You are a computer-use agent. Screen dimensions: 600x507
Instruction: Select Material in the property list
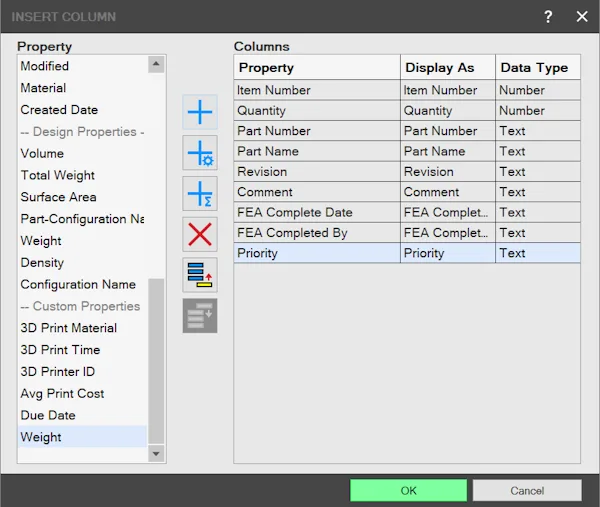pos(82,88)
